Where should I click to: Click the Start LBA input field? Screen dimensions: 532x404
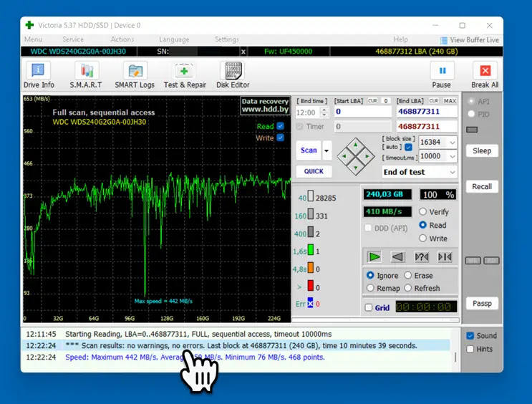tap(363, 112)
